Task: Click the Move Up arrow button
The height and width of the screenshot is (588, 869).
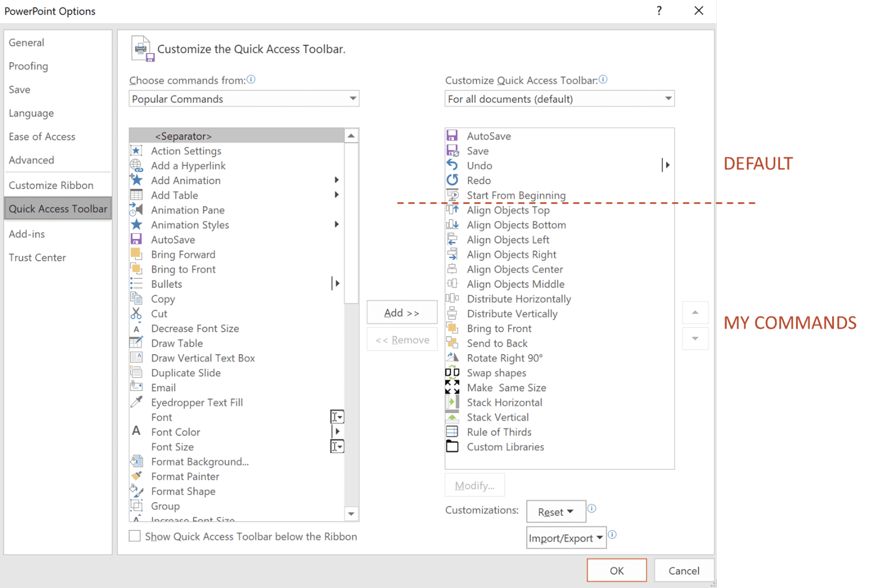Action: [696, 312]
